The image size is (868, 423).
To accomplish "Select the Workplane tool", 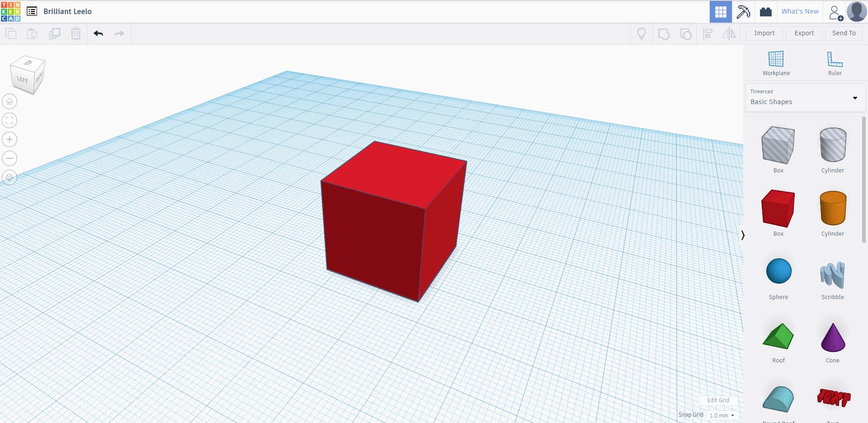I will 776,63.
